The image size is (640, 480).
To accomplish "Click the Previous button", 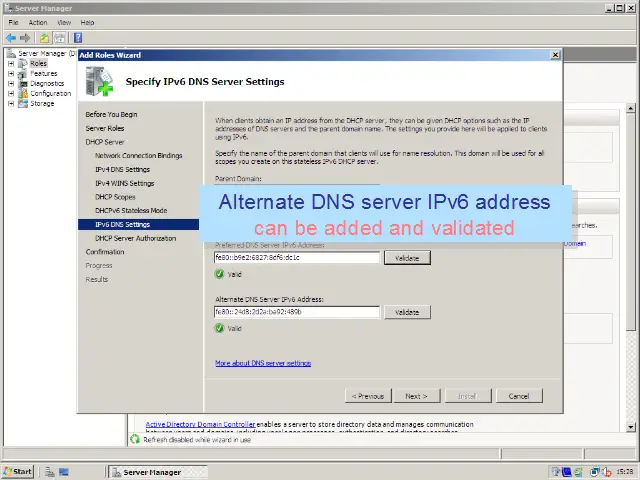I will [x=368, y=396].
